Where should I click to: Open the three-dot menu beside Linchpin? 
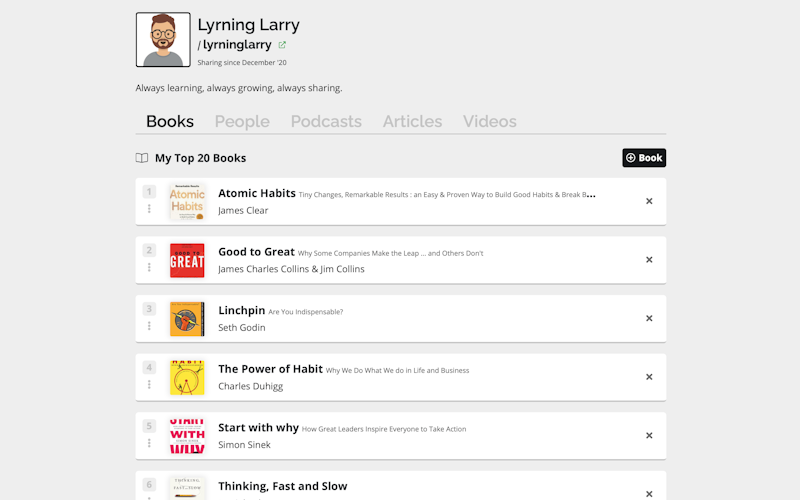point(149,326)
